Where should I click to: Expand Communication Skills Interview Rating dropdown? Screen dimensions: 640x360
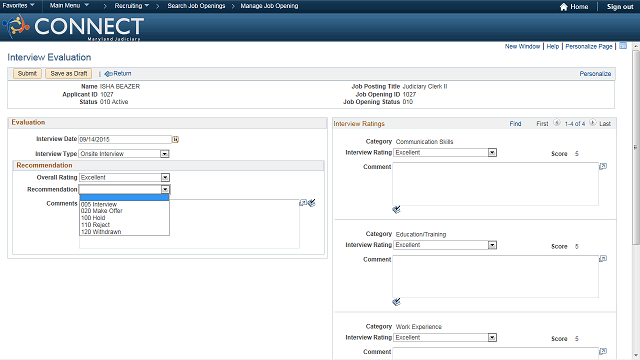(492, 153)
